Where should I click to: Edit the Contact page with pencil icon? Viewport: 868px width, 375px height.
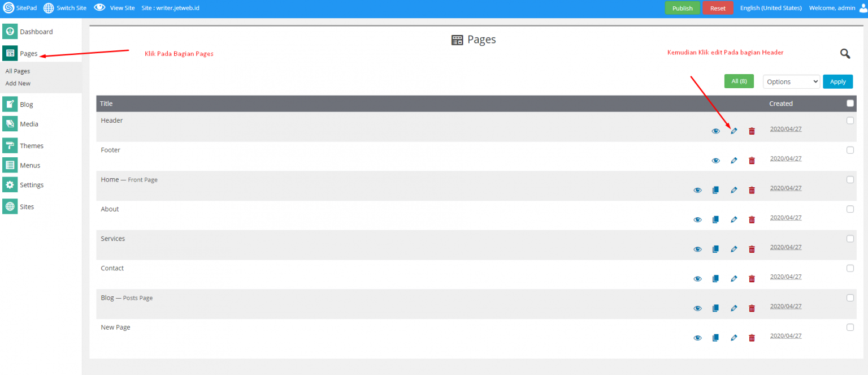click(734, 278)
